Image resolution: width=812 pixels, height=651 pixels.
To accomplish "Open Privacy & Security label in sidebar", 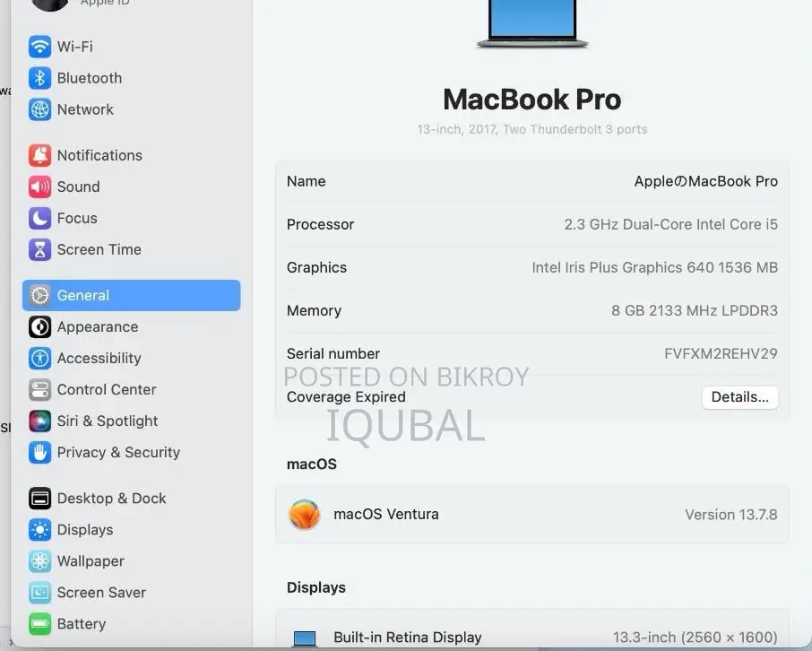I will 118,453.
